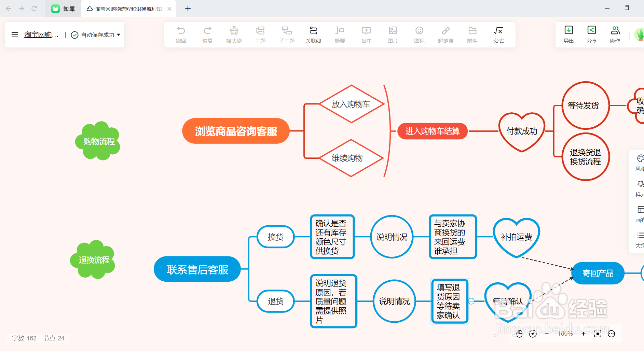Add a note with 备注 icon

tap(366, 31)
